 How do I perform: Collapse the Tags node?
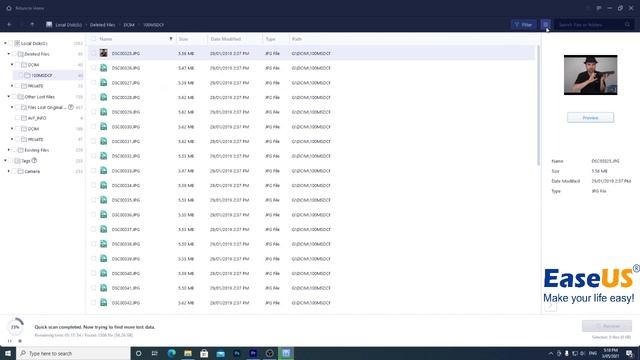[x=5, y=160]
